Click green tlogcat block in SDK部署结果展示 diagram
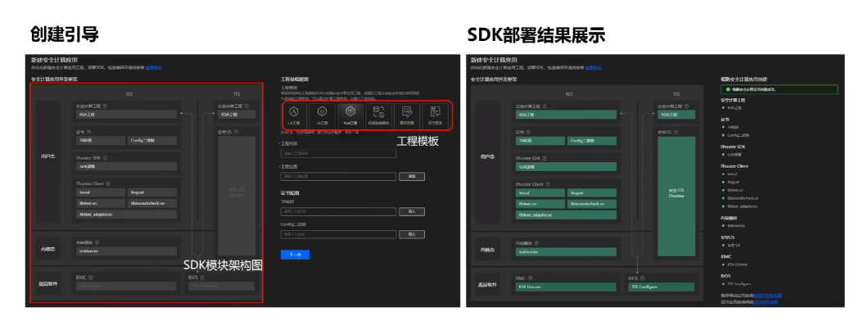 [592, 192]
